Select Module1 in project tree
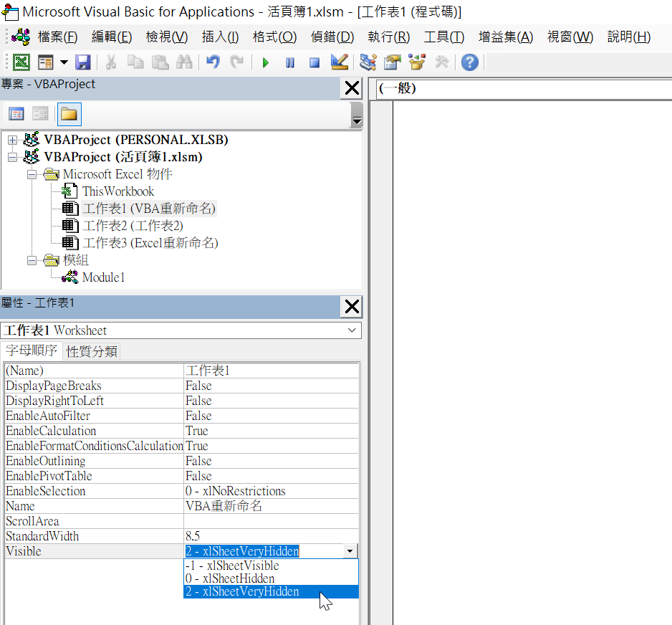Image resolution: width=672 pixels, height=625 pixels. [x=103, y=277]
